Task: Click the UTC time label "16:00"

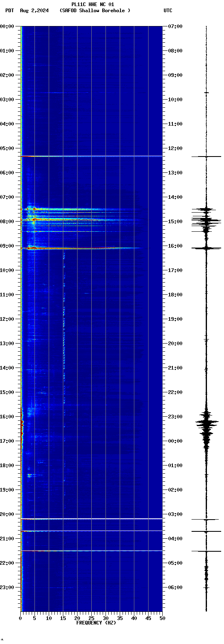Action: tap(175, 246)
